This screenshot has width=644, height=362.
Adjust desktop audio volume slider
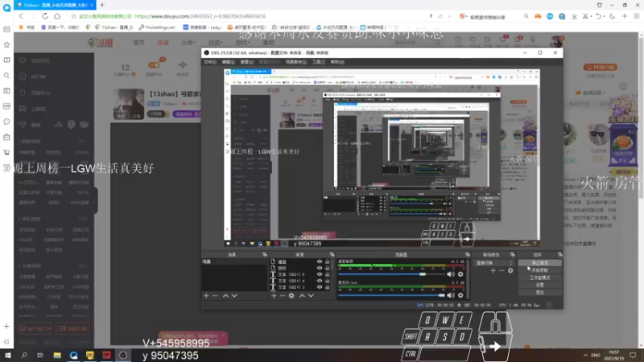[x=394, y=274]
